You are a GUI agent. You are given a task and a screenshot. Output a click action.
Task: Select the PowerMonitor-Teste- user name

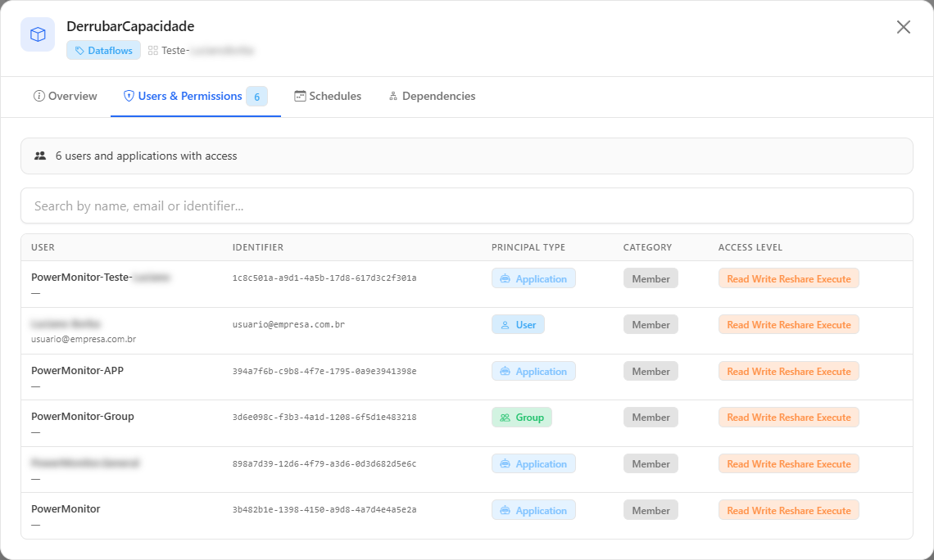pos(82,278)
